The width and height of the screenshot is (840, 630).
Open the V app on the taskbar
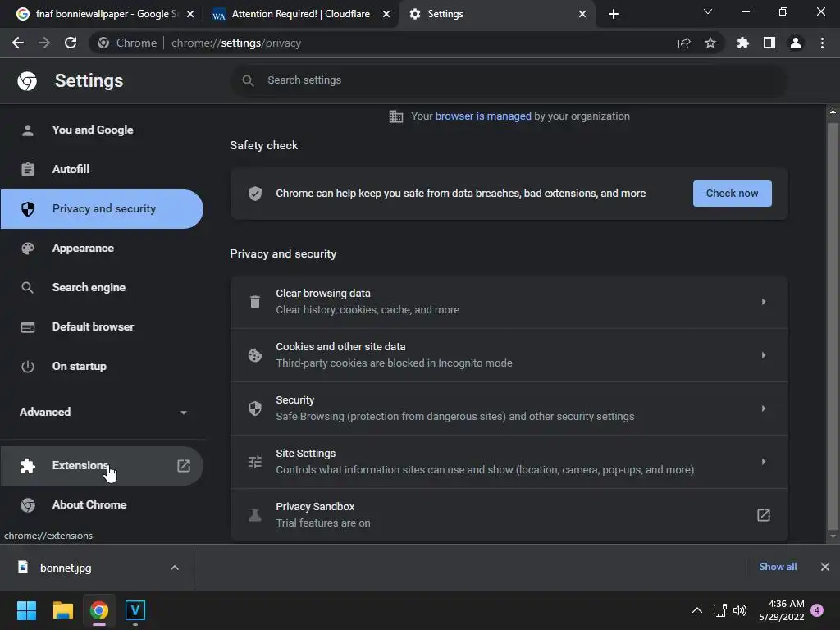(x=135, y=610)
